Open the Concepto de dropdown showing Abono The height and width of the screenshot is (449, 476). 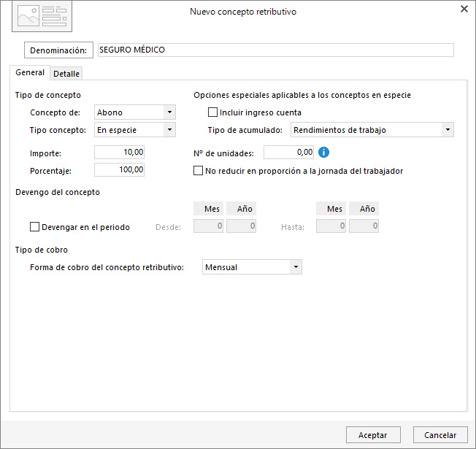135,112
